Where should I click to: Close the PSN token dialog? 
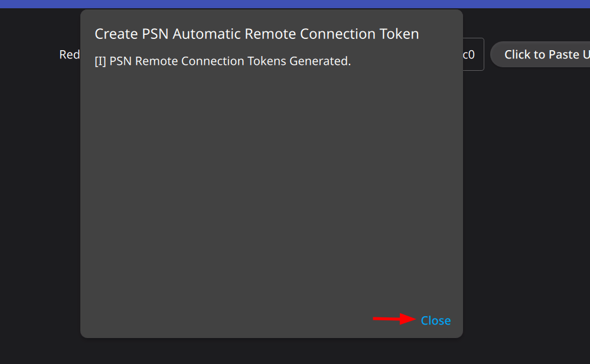(x=435, y=320)
